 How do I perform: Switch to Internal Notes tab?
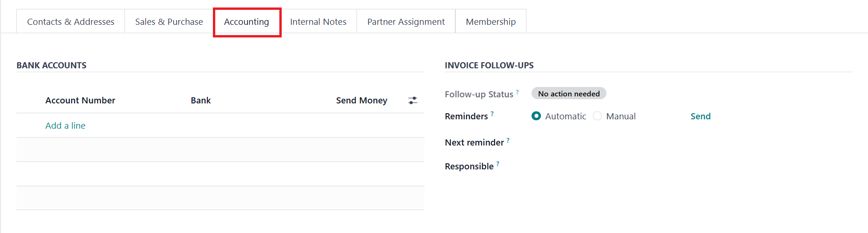coord(318,22)
